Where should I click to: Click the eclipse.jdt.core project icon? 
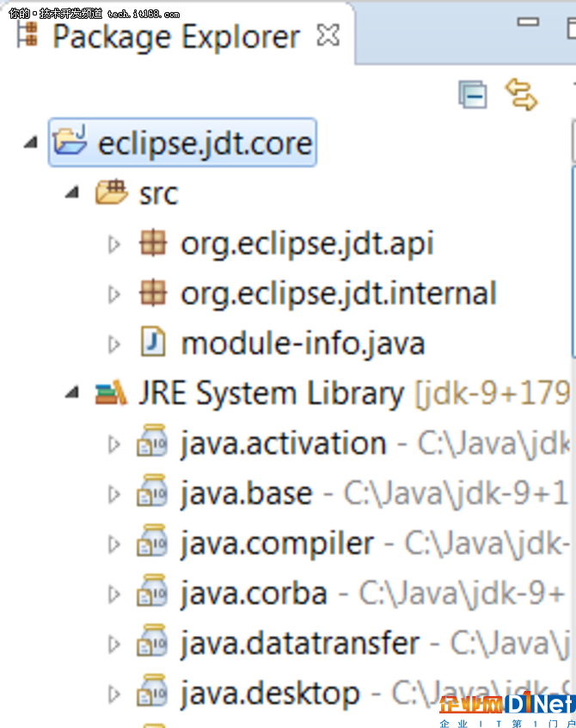point(70,140)
